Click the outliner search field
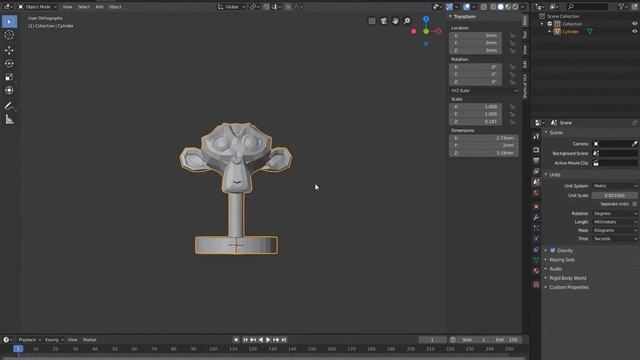Viewport: 640px width, 360px height. coord(587,7)
